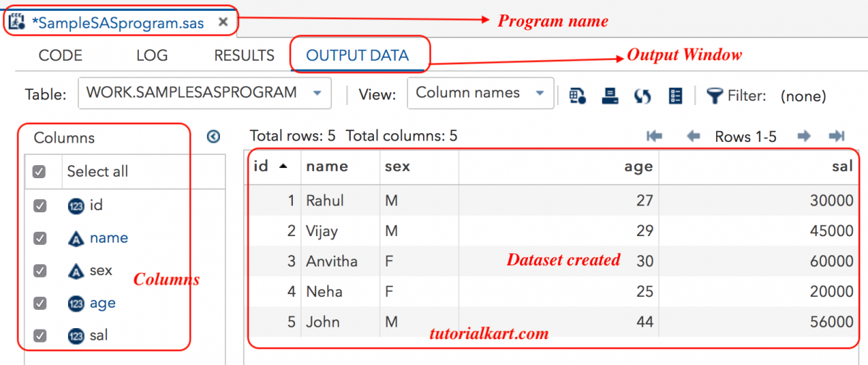Go to previous page of rows
Screen dimensions: 868x365
[693, 136]
